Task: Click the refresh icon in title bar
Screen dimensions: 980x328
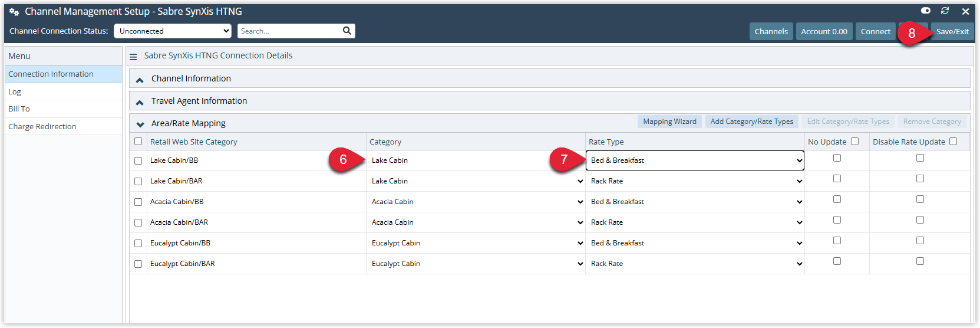Action: tap(945, 11)
